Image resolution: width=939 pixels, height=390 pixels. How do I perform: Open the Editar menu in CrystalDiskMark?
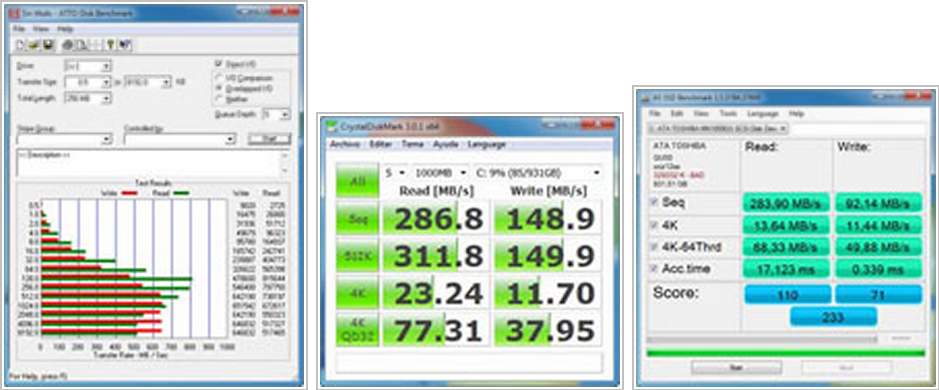(x=381, y=144)
